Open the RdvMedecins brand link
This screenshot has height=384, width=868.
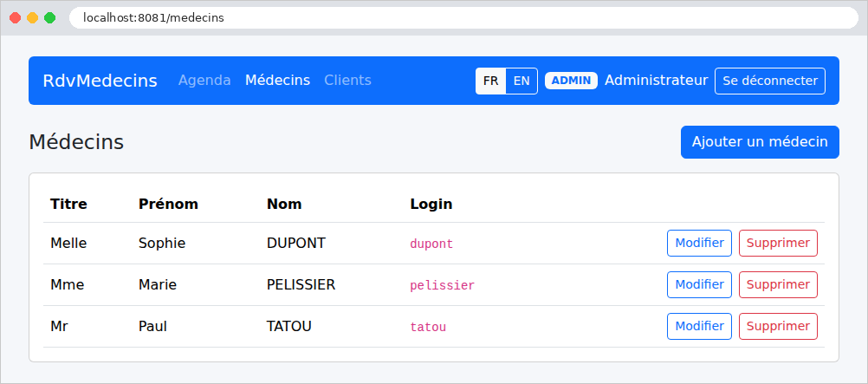[100, 81]
